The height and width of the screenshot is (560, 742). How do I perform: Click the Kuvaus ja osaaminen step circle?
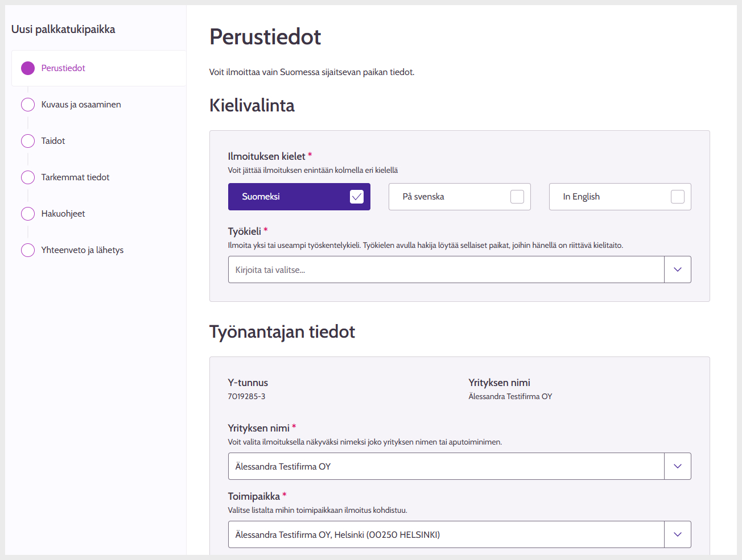[28, 105]
